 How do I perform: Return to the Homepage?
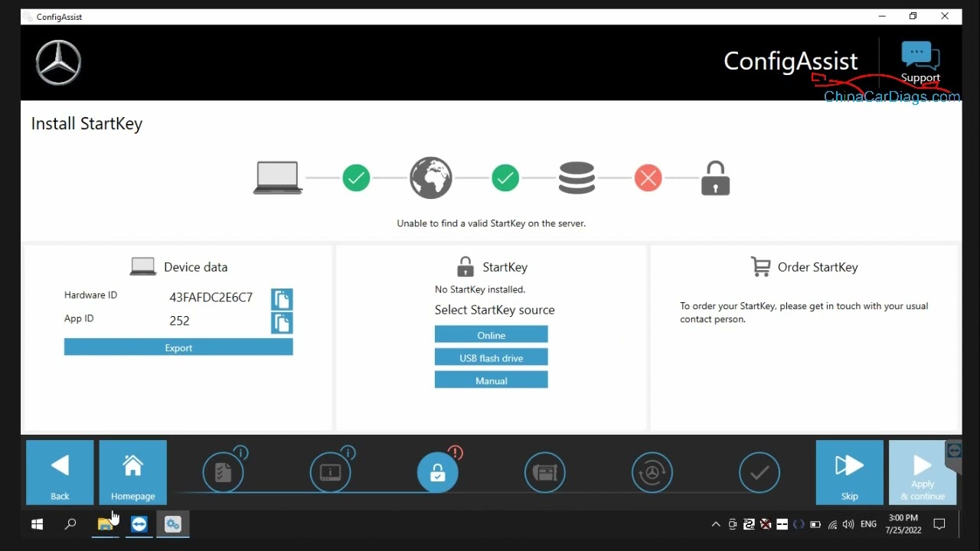pyautogui.click(x=133, y=472)
